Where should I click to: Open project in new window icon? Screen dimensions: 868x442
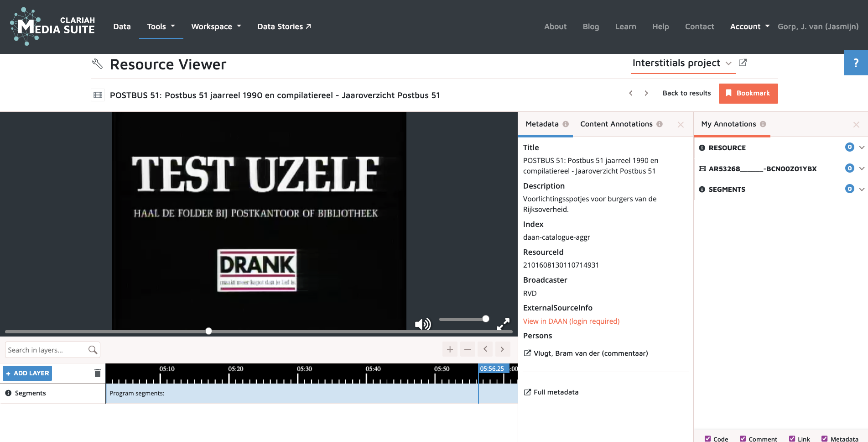click(743, 63)
